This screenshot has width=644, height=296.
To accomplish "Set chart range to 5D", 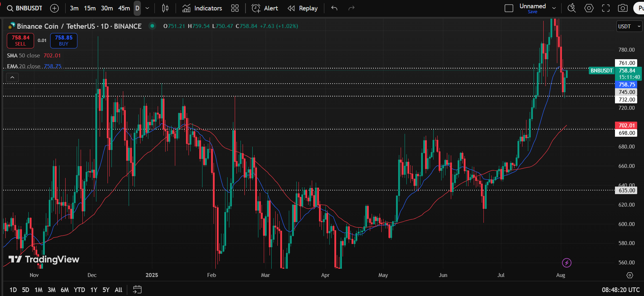I will click(x=25, y=290).
